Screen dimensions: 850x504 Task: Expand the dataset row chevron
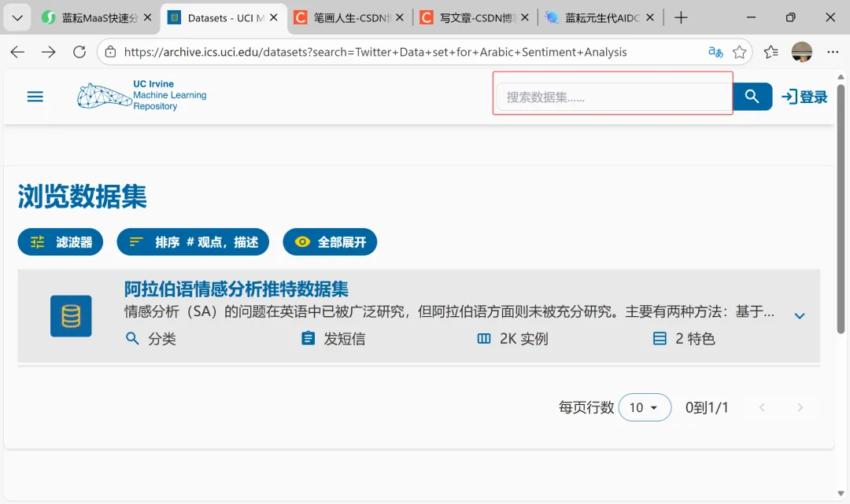(800, 315)
